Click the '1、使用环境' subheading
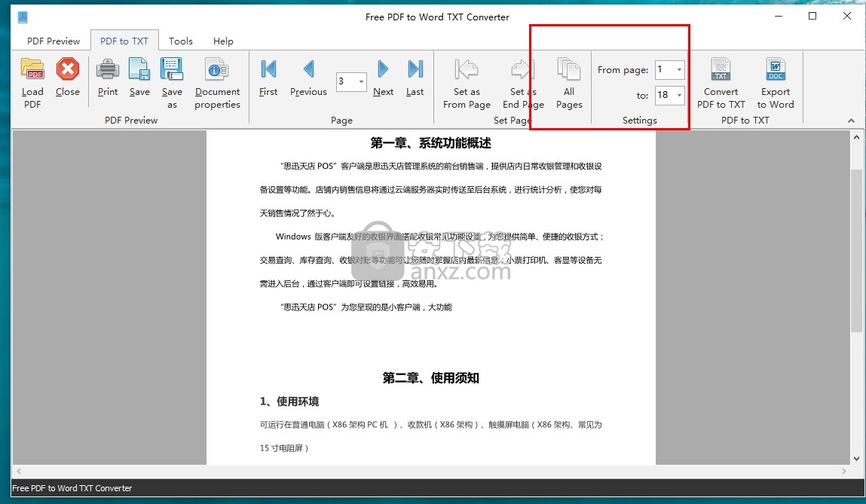Image resolution: width=866 pixels, height=504 pixels. pos(289,402)
